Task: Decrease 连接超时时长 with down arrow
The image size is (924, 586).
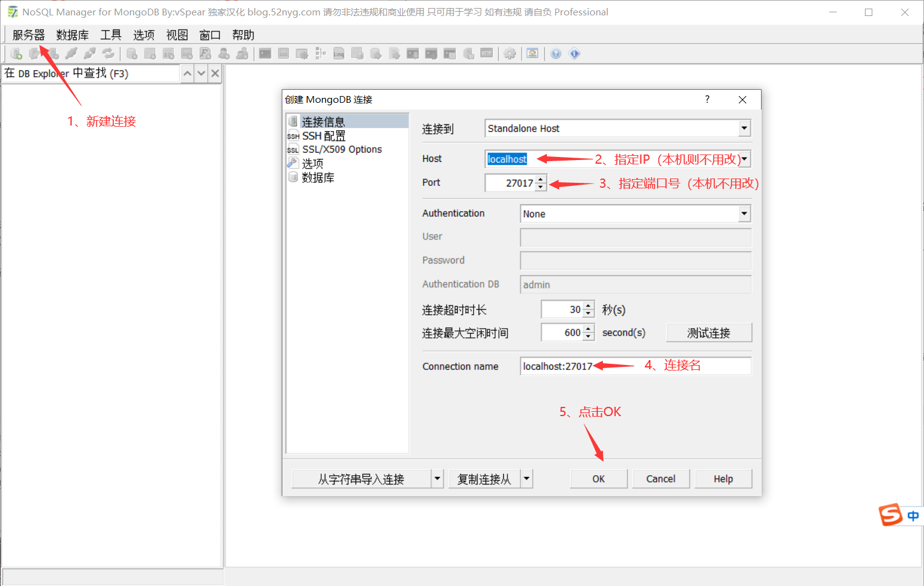Action: [589, 313]
